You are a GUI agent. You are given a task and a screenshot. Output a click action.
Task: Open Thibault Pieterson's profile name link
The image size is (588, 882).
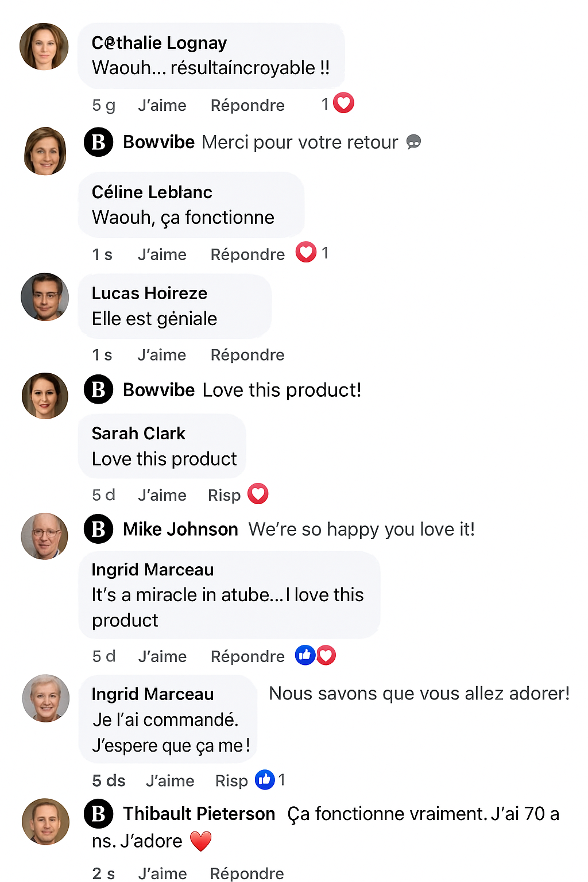click(x=199, y=814)
